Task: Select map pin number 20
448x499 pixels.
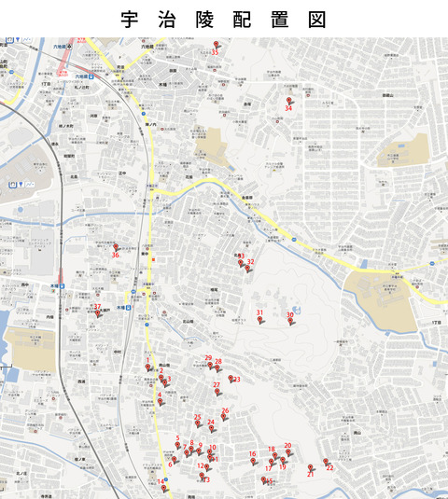Action: [288, 452]
